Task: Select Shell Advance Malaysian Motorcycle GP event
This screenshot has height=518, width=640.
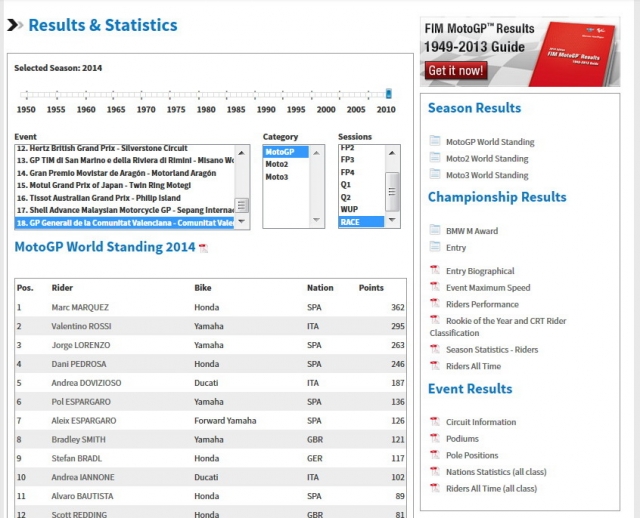Action: click(124, 210)
